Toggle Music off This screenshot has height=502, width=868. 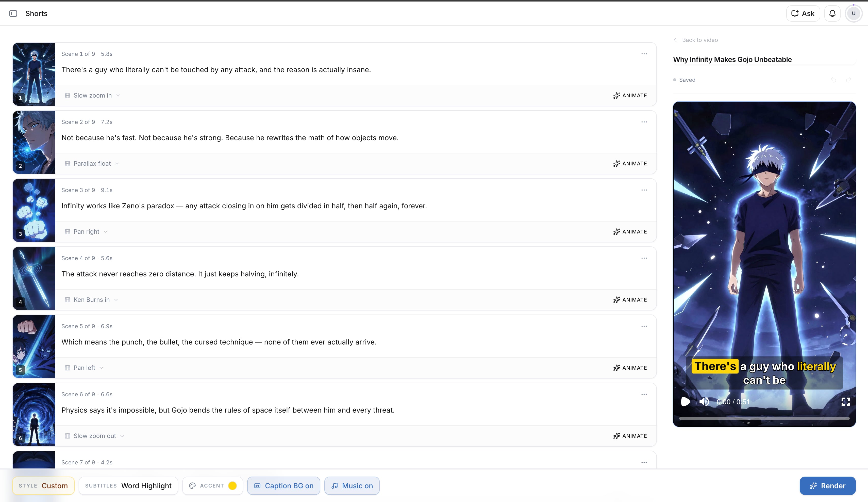[352, 486]
